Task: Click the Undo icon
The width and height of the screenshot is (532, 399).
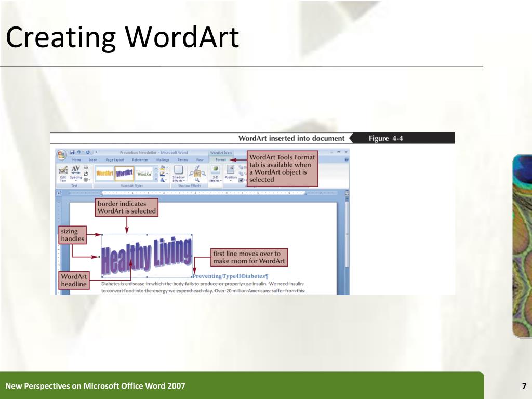Action: coord(78,152)
